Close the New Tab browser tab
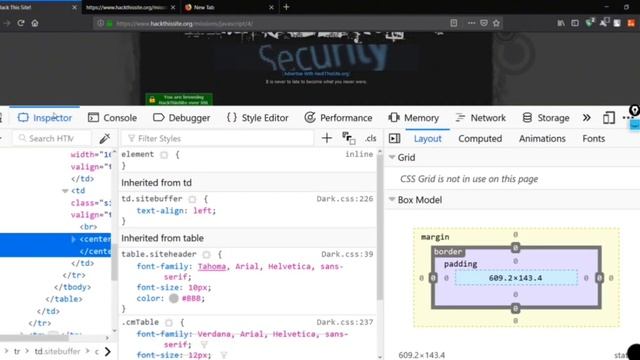The width and height of the screenshot is (640, 360). [x=271, y=7]
